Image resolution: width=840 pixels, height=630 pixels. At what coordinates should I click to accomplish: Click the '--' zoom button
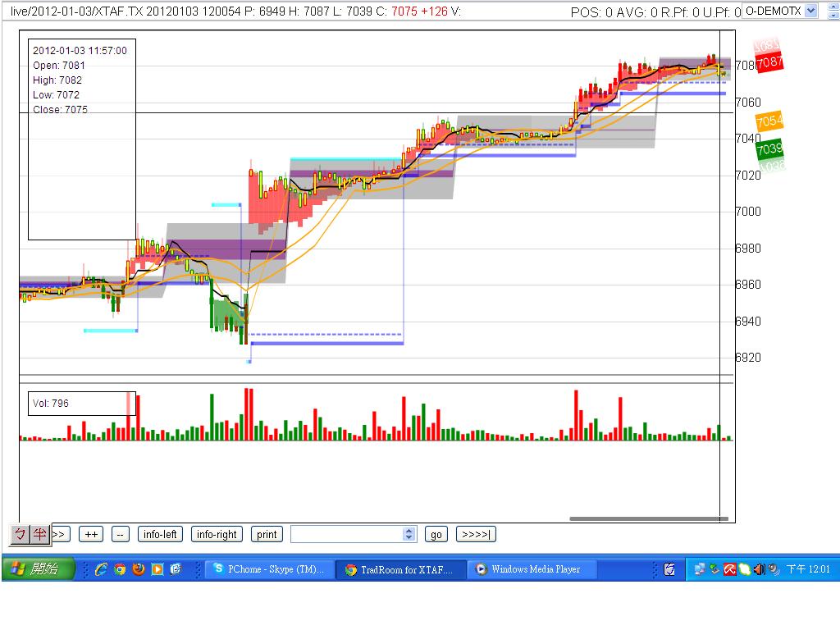(121, 534)
